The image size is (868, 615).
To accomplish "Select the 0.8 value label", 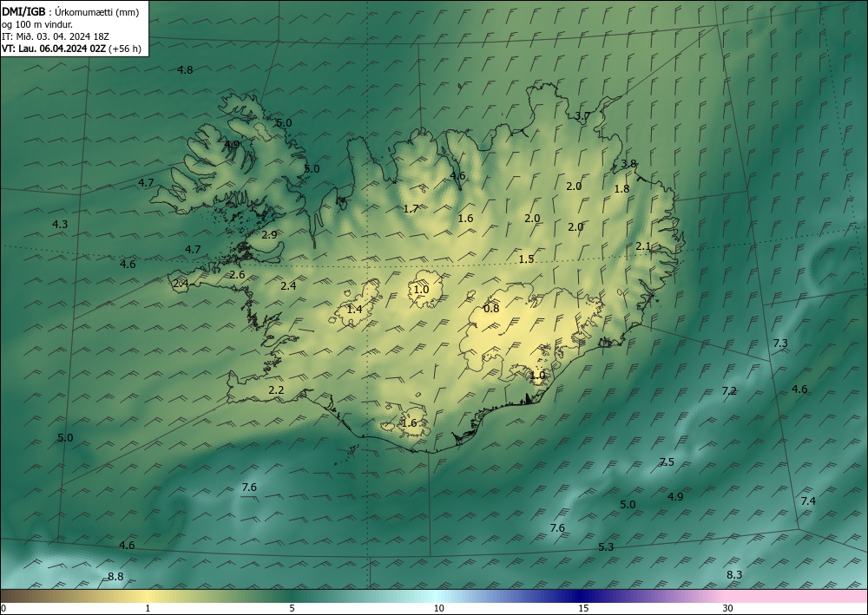I will pos(491,308).
